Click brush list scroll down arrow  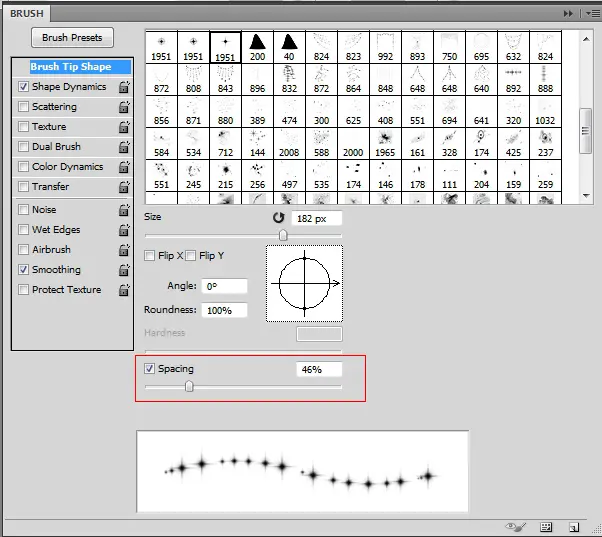[x=586, y=196]
